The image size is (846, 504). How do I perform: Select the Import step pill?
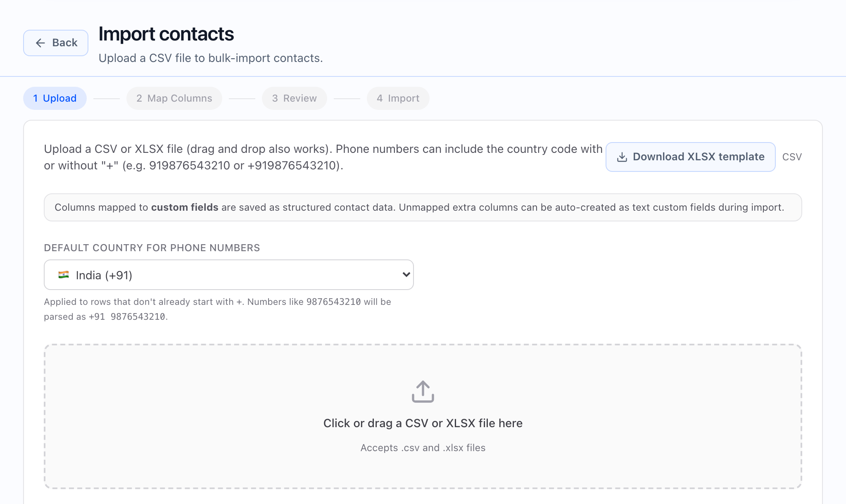pyautogui.click(x=398, y=98)
